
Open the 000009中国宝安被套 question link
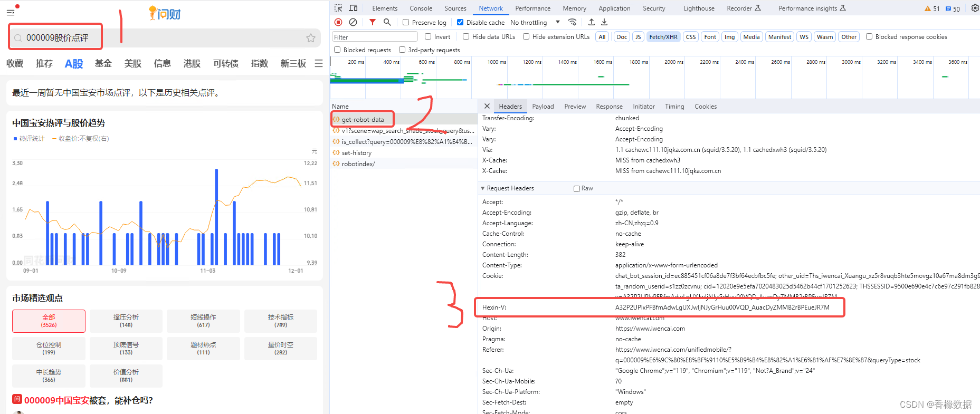click(89, 400)
